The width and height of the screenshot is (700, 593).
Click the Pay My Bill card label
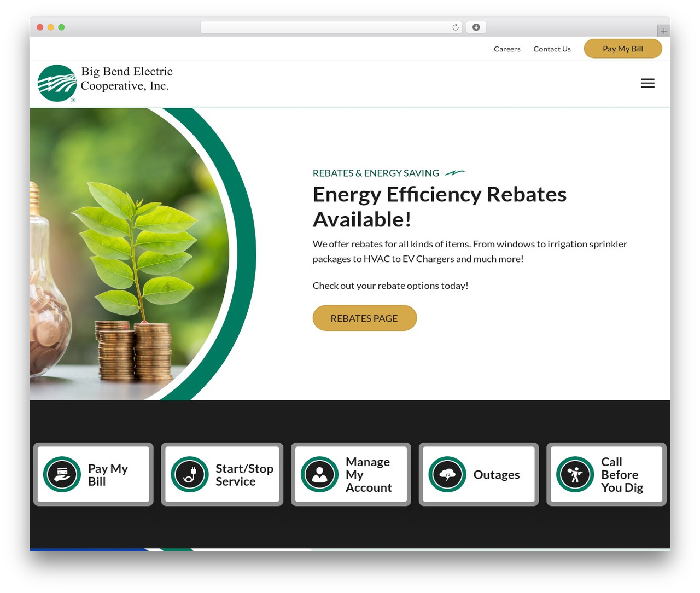pyautogui.click(x=108, y=475)
